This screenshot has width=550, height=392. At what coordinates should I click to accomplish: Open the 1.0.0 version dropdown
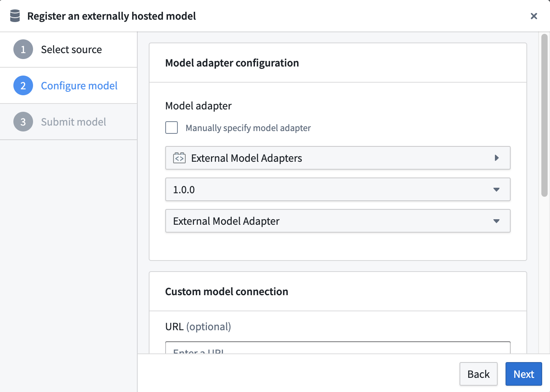338,190
